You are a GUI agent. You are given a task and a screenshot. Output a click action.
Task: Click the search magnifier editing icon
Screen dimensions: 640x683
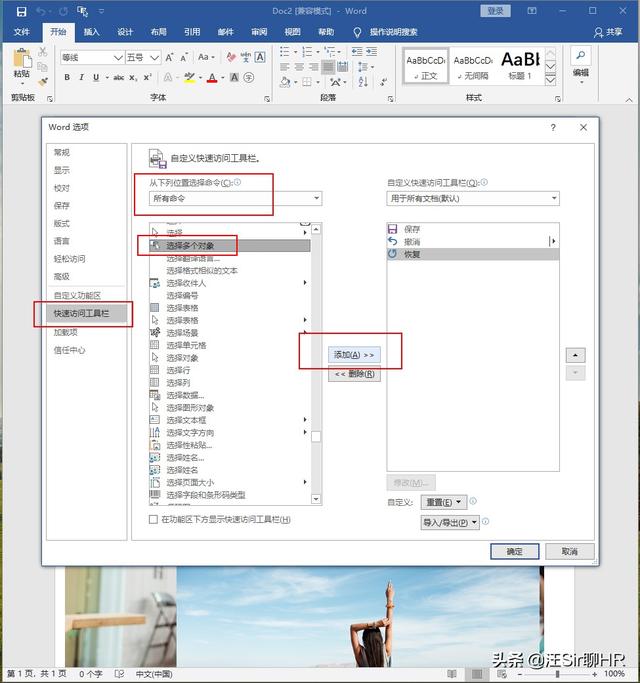click(580, 56)
